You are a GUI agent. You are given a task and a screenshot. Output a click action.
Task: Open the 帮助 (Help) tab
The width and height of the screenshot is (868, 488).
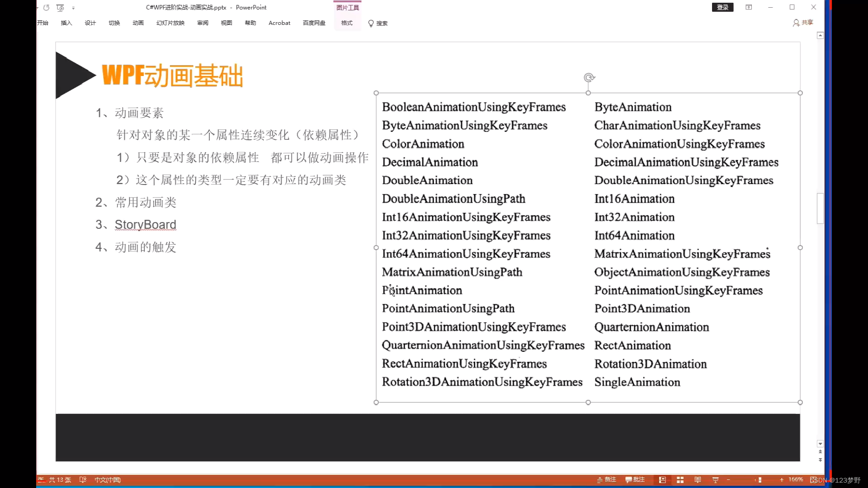point(250,23)
